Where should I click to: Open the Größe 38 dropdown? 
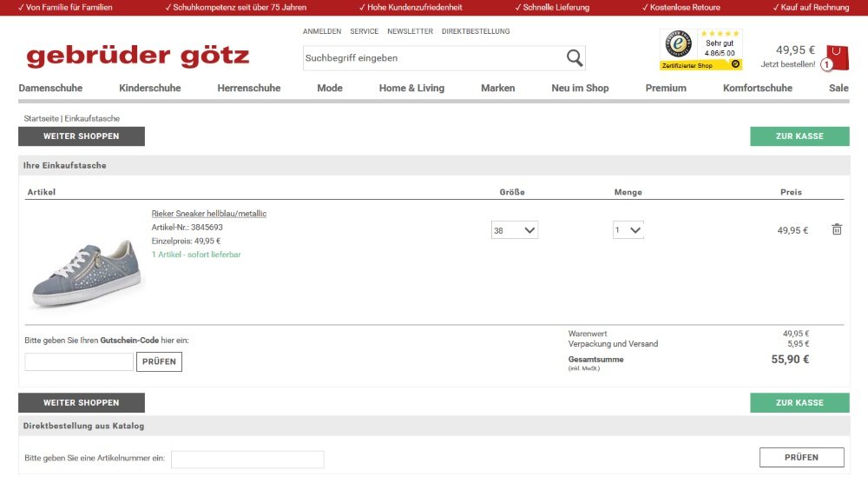(x=514, y=230)
